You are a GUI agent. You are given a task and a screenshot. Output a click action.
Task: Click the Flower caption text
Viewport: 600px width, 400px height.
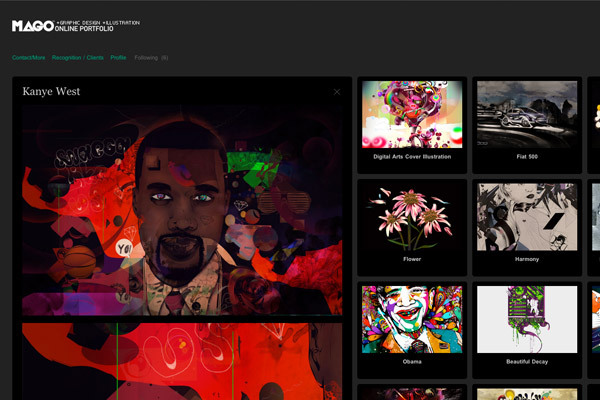[412, 259]
